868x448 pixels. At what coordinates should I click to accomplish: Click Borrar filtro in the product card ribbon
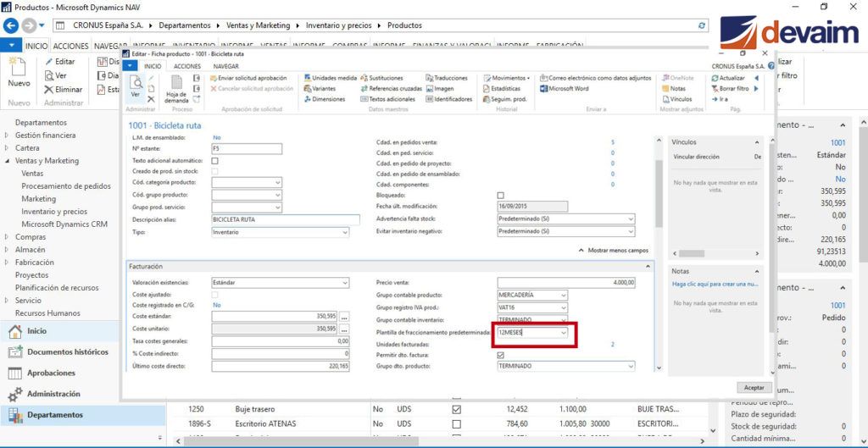(730, 88)
